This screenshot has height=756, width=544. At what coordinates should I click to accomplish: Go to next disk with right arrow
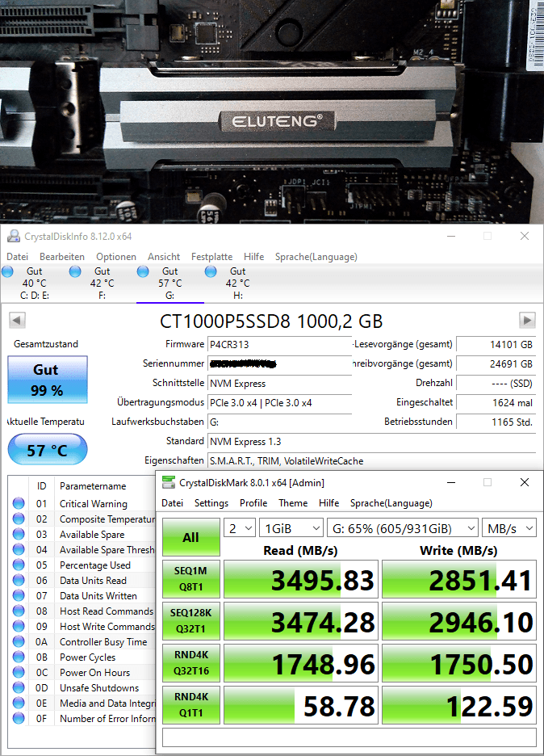click(x=527, y=320)
